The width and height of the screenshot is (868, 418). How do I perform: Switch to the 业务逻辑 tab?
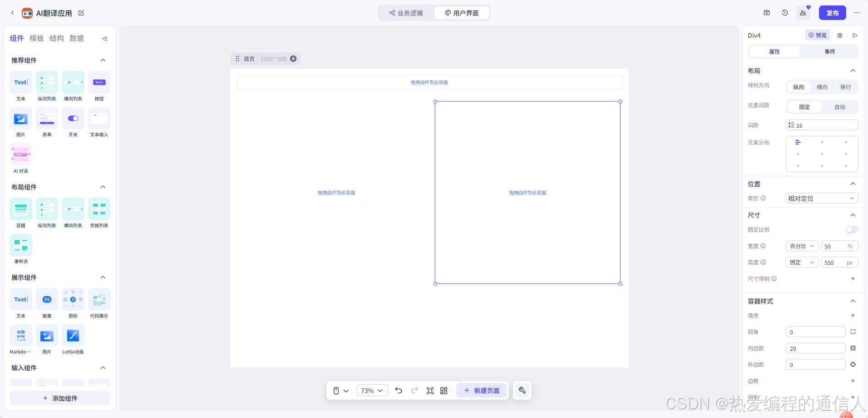[406, 13]
